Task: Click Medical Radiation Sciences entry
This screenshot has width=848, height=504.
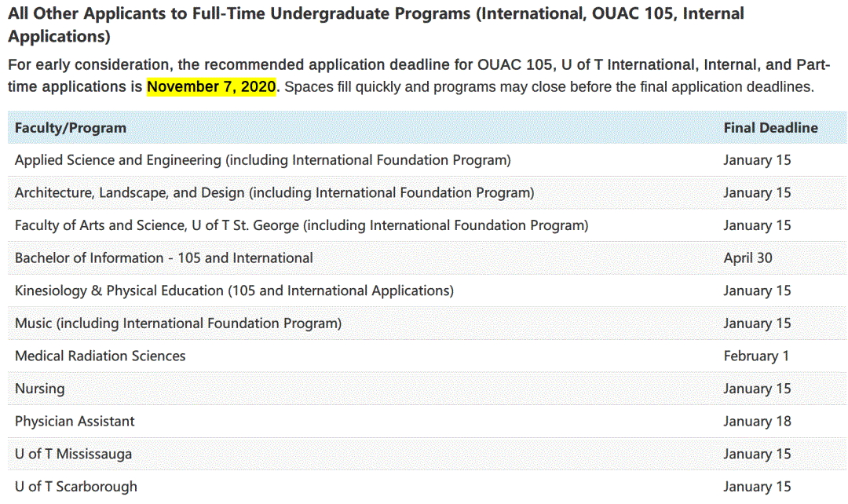Action: [x=100, y=356]
